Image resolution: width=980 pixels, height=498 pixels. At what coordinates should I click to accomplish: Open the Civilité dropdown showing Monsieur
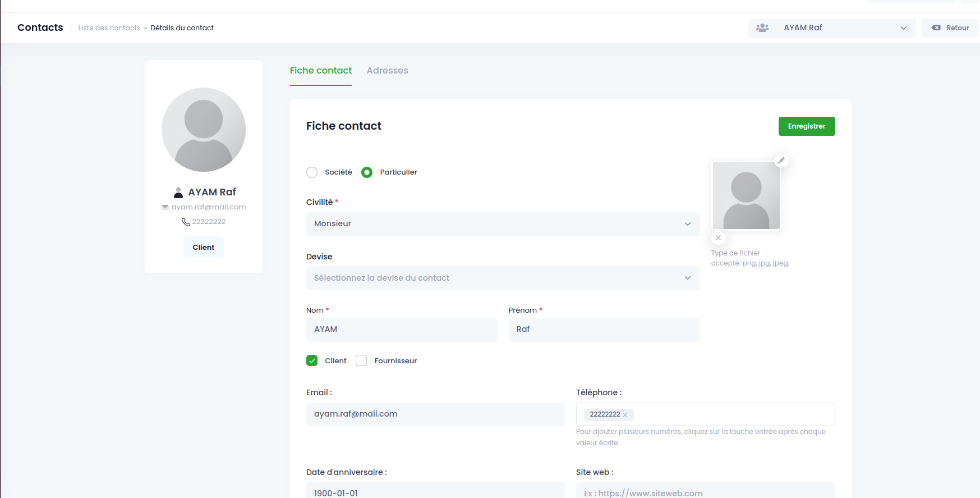(x=503, y=224)
